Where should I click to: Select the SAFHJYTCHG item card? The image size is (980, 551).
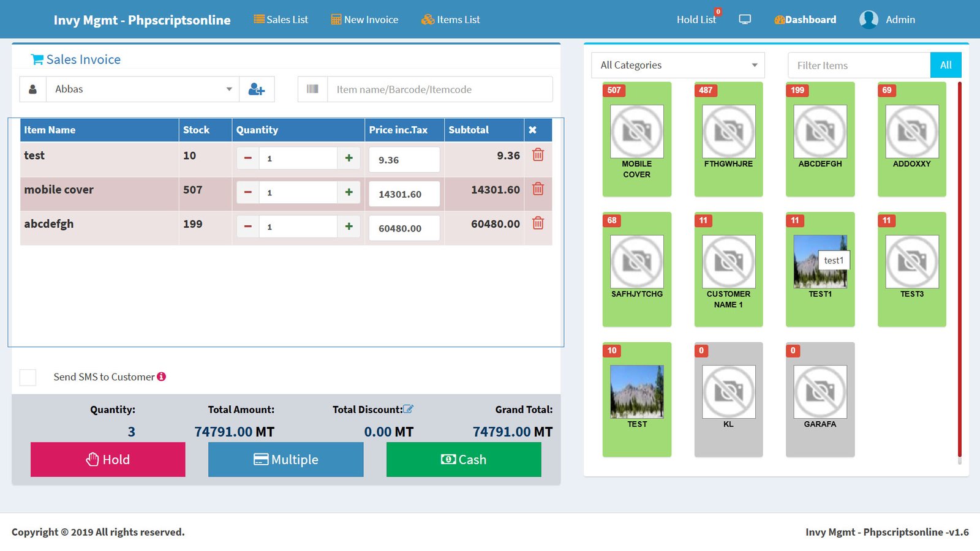[x=637, y=269]
